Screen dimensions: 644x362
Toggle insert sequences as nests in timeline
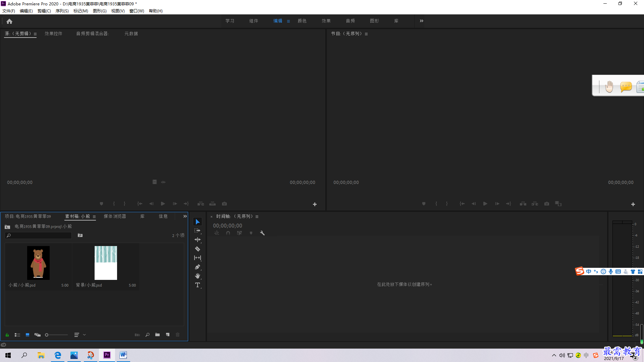click(x=217, y=233)
